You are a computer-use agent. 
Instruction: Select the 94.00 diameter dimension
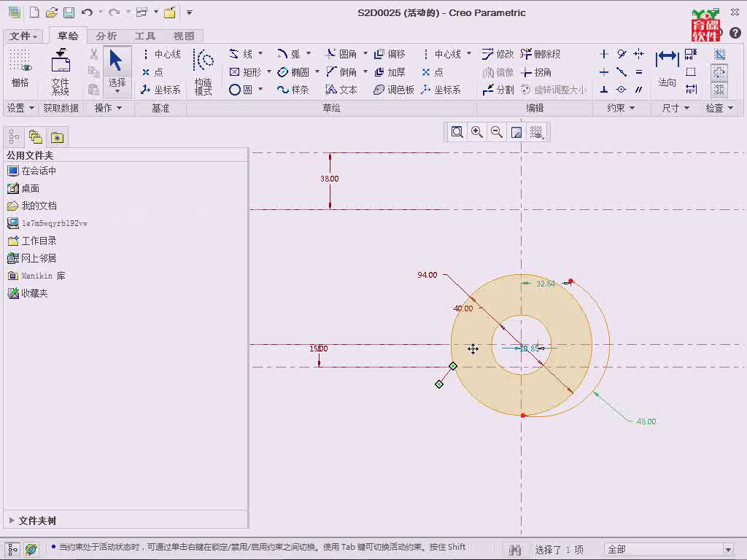pyautogui.click(x=427, y=275)
